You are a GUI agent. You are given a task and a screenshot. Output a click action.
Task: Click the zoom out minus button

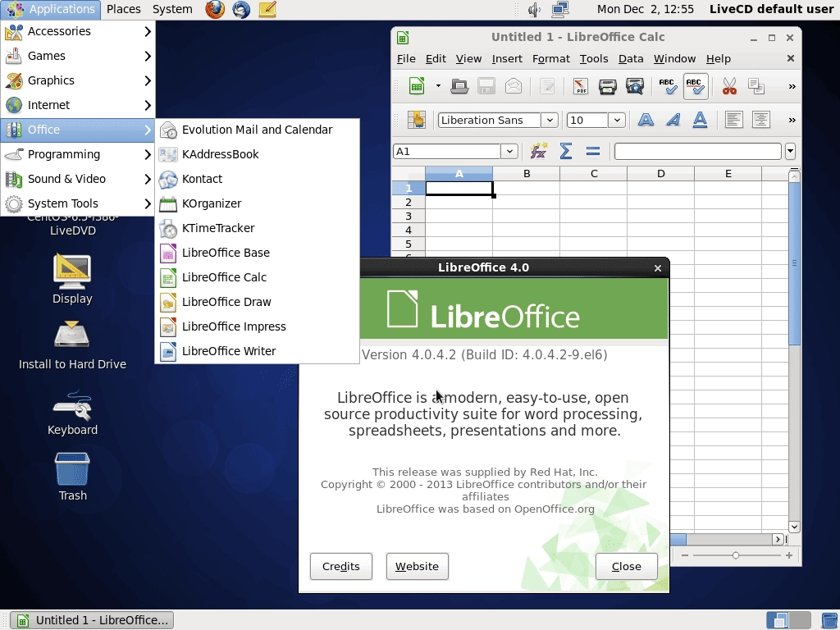685,555
